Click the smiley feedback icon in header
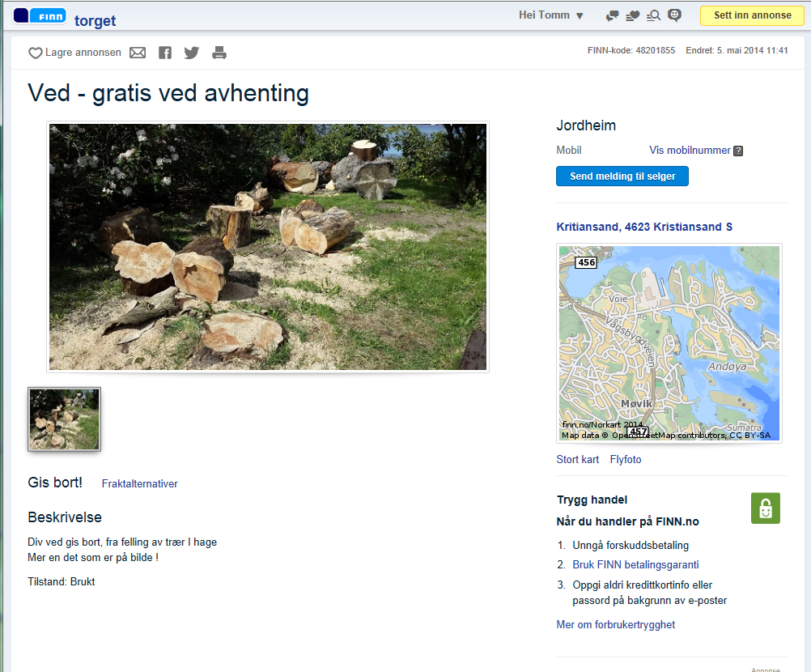This screenshot has width=811, height=672. [674, 15]
